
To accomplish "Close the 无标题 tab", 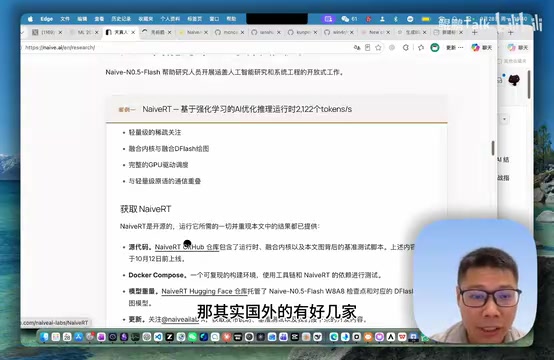I will click(x=170, y=32).
